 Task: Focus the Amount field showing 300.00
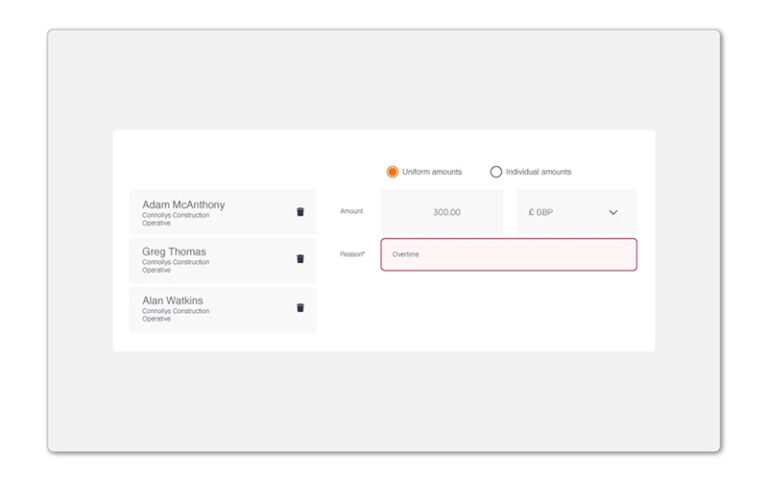coord(442,212)
